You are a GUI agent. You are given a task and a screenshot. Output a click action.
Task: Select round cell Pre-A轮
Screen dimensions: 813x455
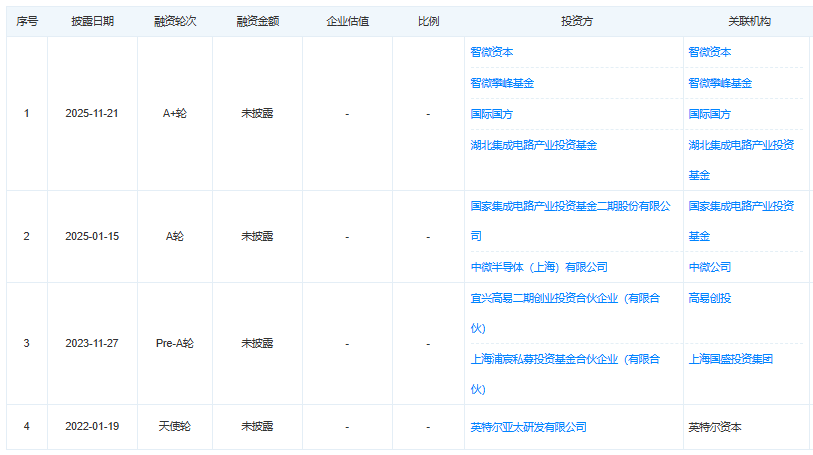[x=175, y=343]
